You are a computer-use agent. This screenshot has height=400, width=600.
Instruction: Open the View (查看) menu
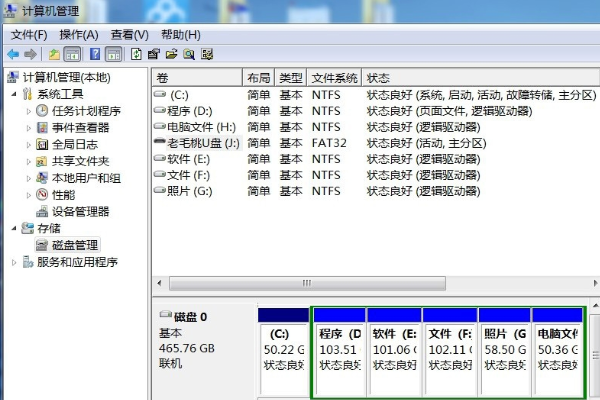point(130,35)
